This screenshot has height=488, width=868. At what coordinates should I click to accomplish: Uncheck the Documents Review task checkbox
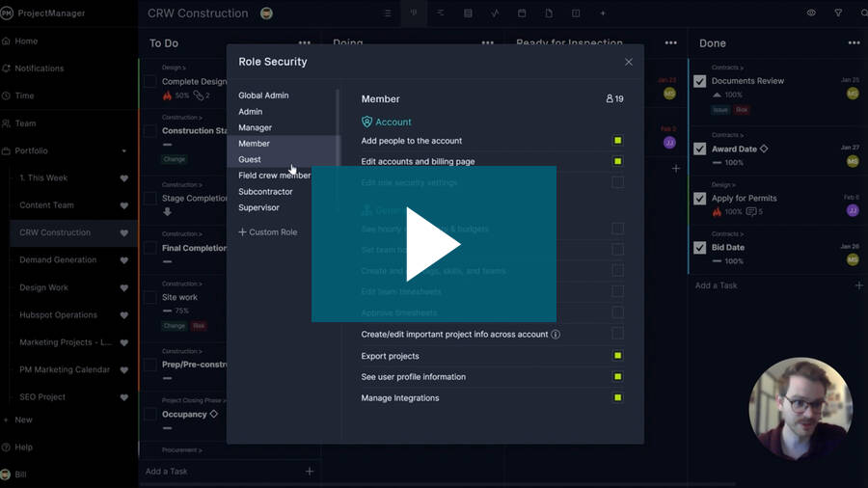coord(700,81)
